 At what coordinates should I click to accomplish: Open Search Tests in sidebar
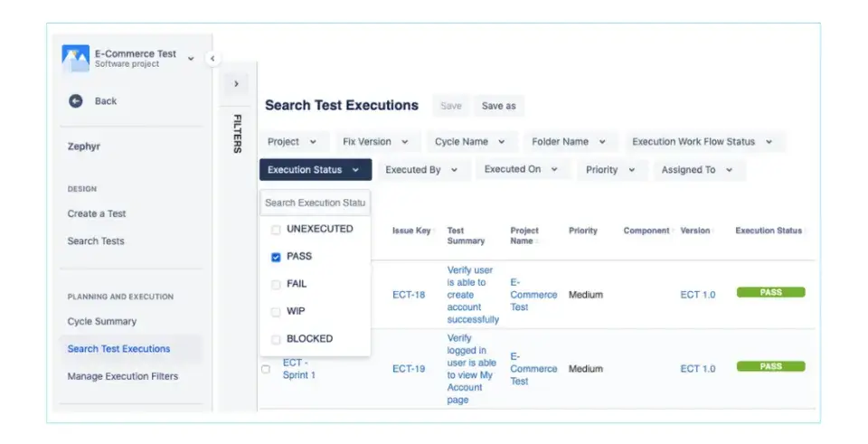pos(96,241)
